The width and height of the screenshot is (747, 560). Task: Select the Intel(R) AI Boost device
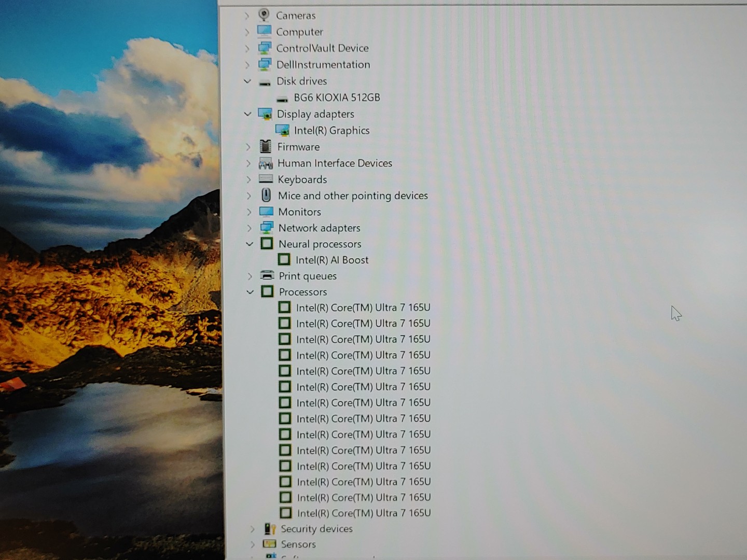(x=332, y=260)
